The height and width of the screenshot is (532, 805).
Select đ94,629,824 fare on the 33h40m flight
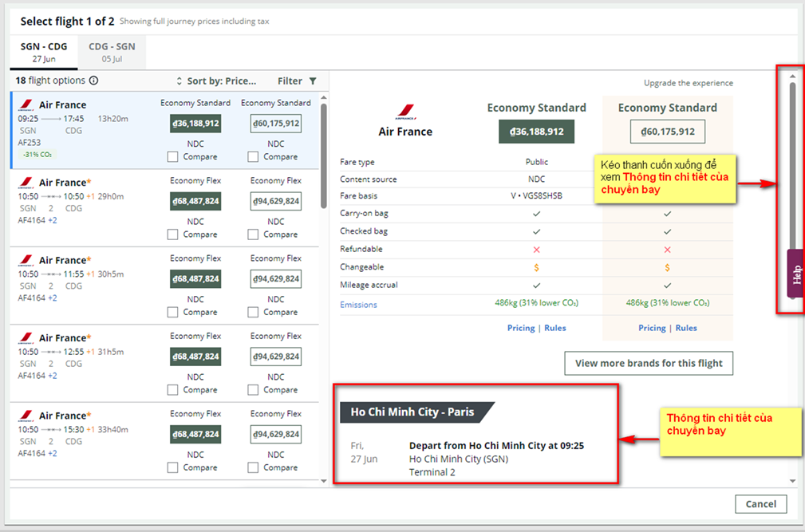[x=276, y=435]
